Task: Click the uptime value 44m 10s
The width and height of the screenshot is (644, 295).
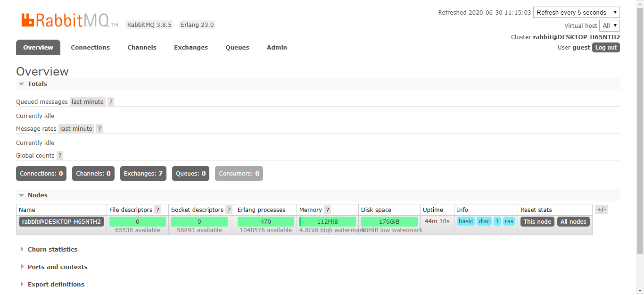Action: (x=437, y=221)
